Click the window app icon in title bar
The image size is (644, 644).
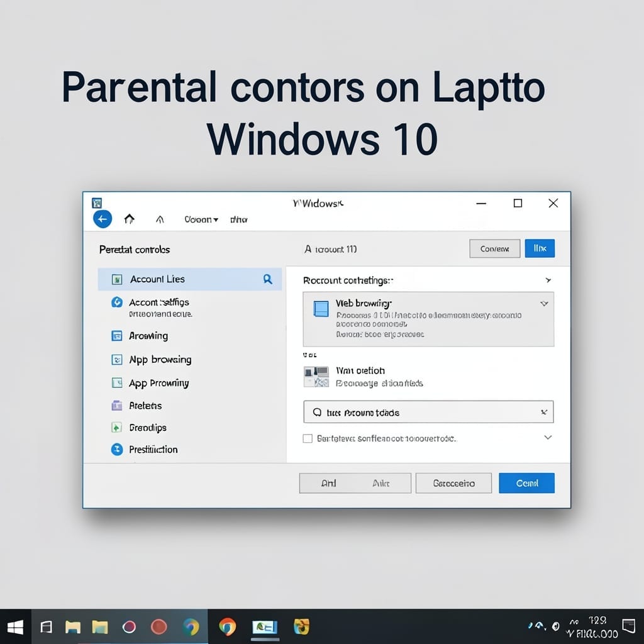click(97, 203)
